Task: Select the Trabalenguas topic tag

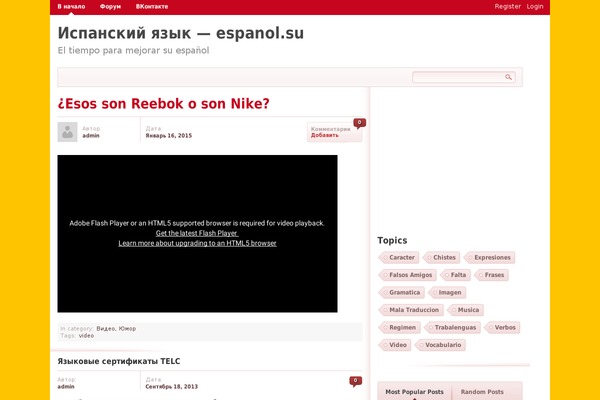Action: [453, 328]
